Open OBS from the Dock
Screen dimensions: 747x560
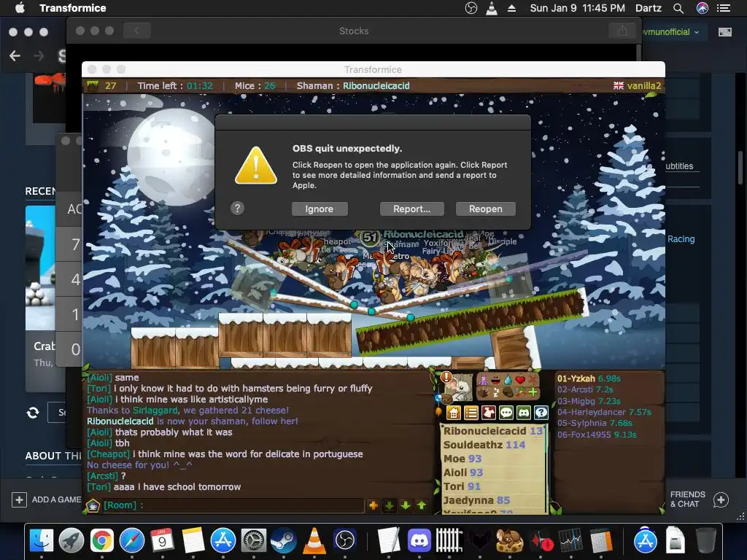345,540
